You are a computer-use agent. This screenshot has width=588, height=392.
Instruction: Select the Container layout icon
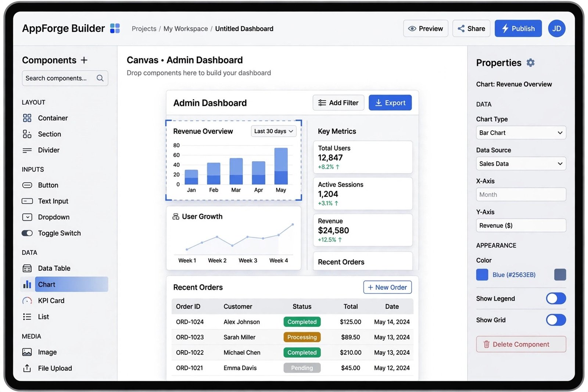tap(27, 118)
